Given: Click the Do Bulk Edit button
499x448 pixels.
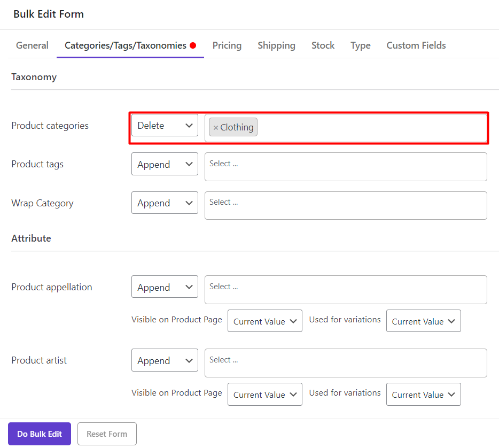Looking at the screenshot, I should [40, 434].
